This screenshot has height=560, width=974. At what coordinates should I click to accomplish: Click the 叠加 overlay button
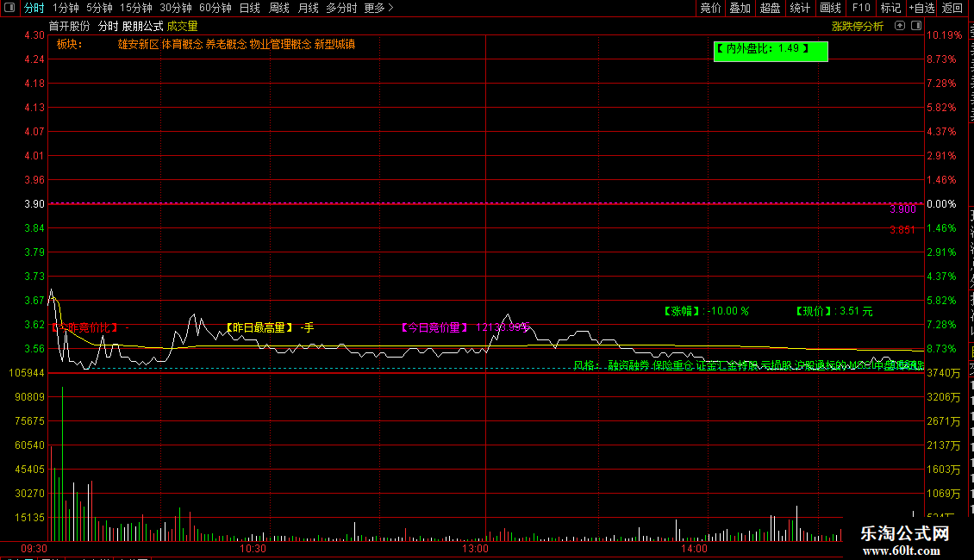pos(740,8)
